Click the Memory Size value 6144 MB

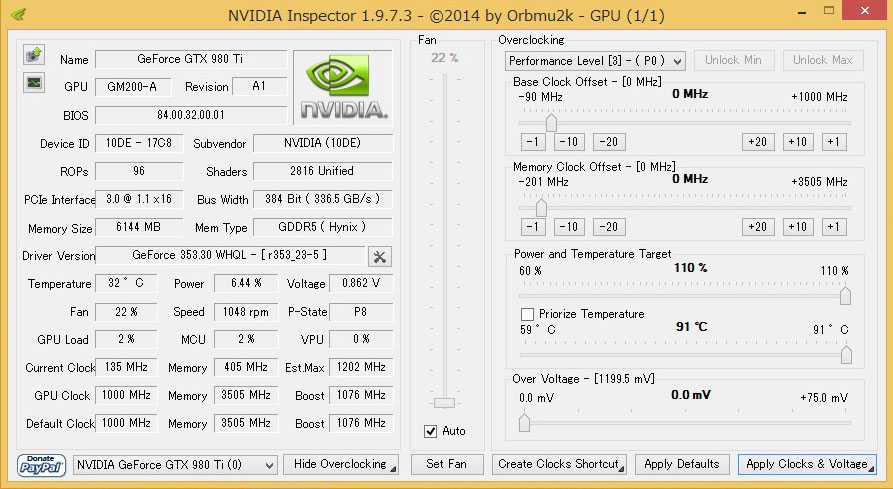(139, 227)
